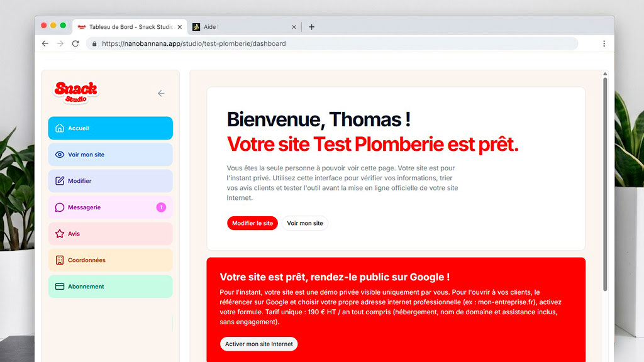Click the paragraph starting Vous êtes la seule
The width and height of the screenshot is (644, 362).
(x=342, y=183)
